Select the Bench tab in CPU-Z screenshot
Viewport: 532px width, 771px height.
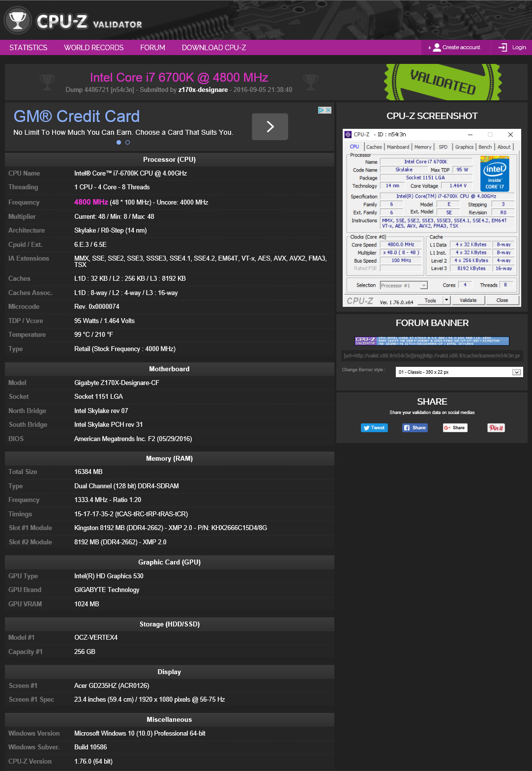(485, 147)
